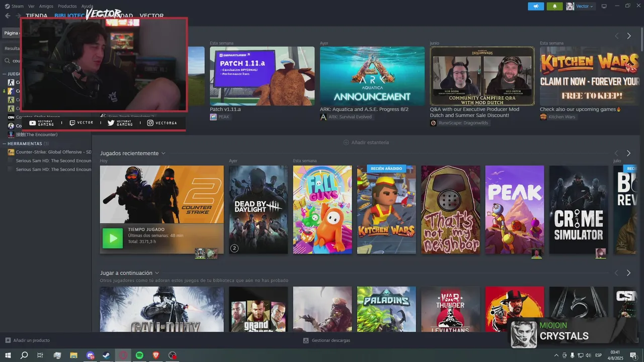Open the PEAK game card in recents
This screenshot has height=362, width=644.
(515, 210)
